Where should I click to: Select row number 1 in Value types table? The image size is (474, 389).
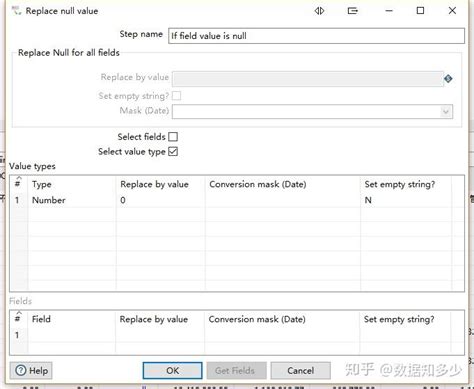(x=17, y=200)
